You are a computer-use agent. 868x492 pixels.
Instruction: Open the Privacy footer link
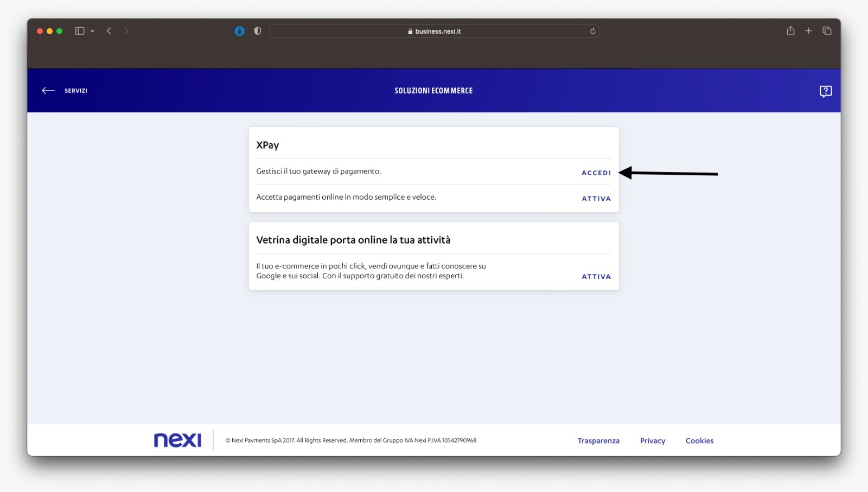coord(653,441)
